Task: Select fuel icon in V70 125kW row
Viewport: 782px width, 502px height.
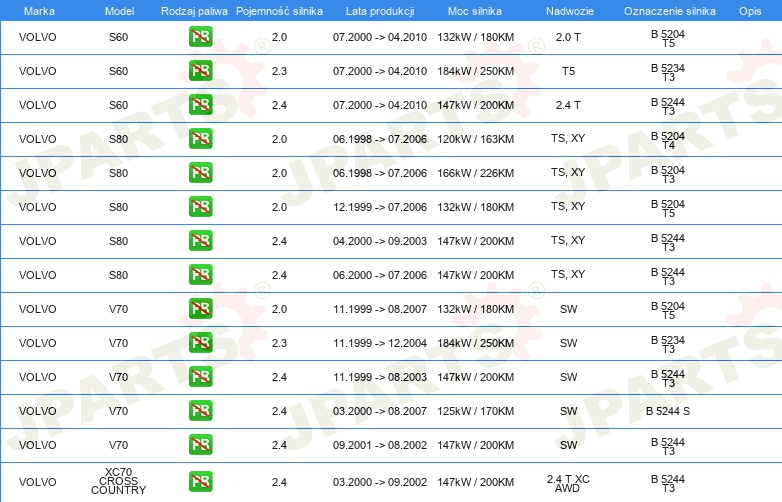Action: [x=200, y=410]
